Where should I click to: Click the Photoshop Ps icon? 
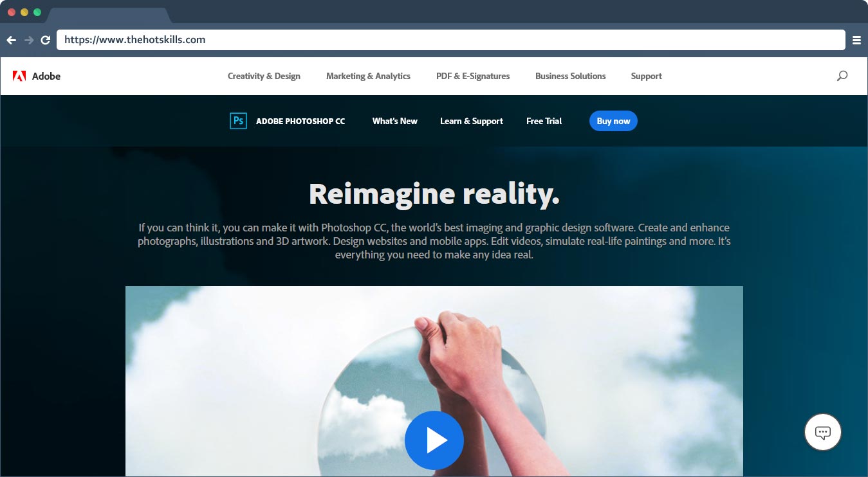tap(238, 121)
